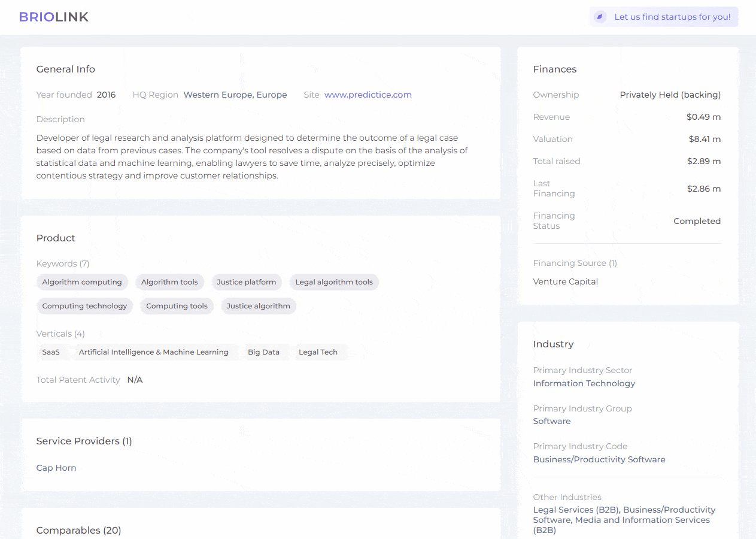Click Primary Industry Group value 'Software'
Image resolution: width=756 pixels, height=539 pixels.
click(x=552, y=421)
